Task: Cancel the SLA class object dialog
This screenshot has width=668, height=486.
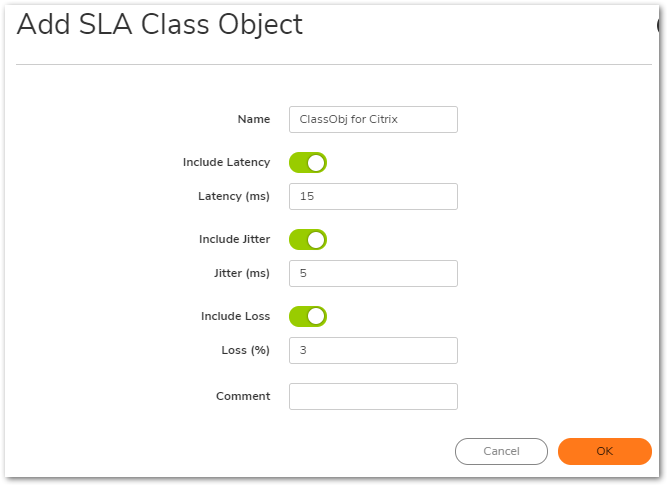Action: coord(501,452)
